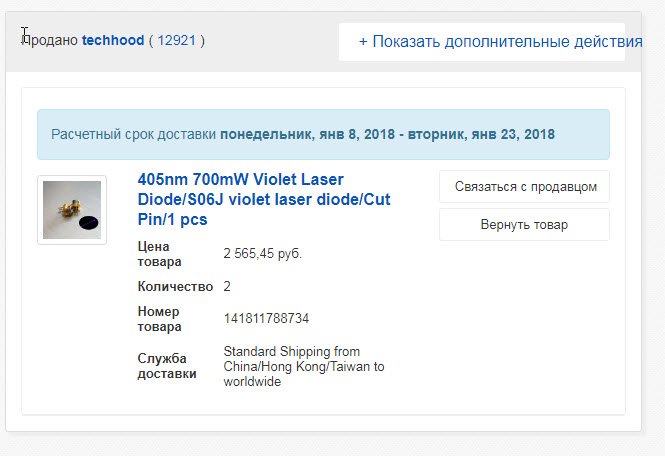The width and height of the screenshot is (665, 456).
Task: Open the techhood seller profile link
Action: click(113, 40)
